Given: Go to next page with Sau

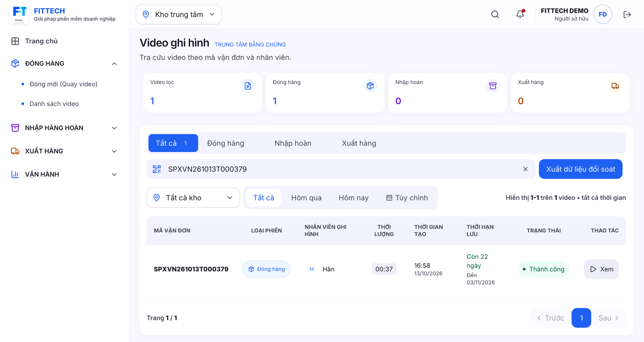Looking at the screenshot, I should [609, 318].
